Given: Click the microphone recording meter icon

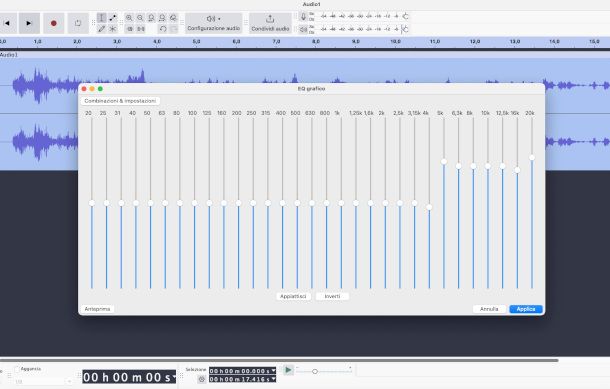Looking at the screenshot, I should coord(303,16).
